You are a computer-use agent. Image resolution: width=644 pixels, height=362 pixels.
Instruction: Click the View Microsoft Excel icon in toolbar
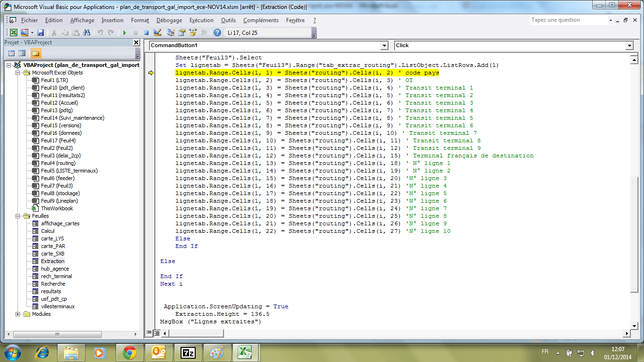click(x=14, y=33)
